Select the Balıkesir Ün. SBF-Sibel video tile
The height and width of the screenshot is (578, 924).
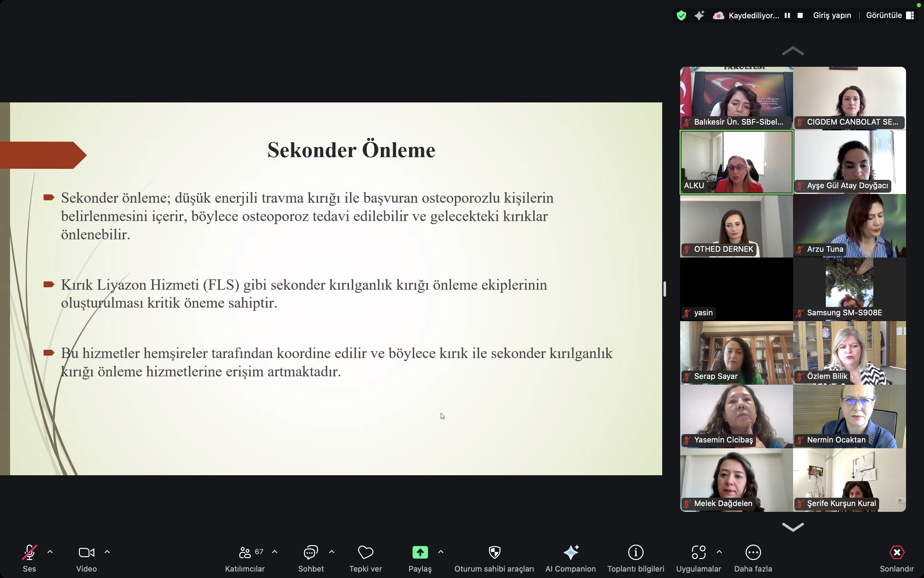coord(736,98)
